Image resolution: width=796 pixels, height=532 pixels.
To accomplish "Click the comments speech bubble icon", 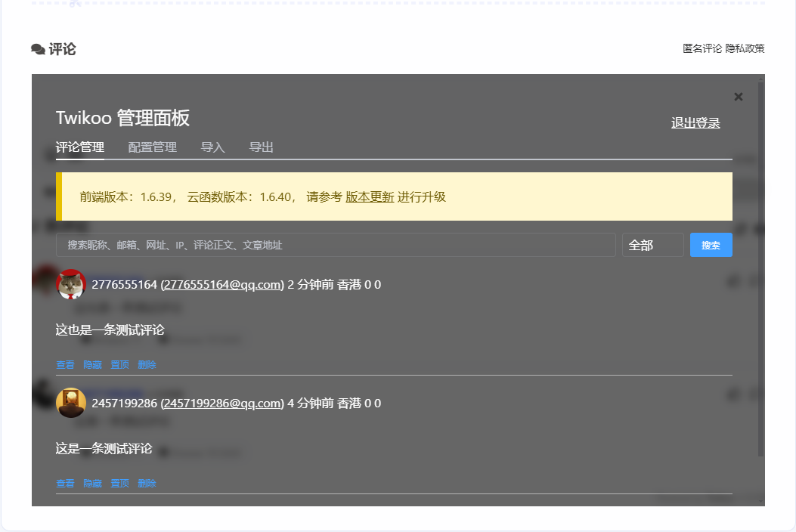I will click(38, 49).
